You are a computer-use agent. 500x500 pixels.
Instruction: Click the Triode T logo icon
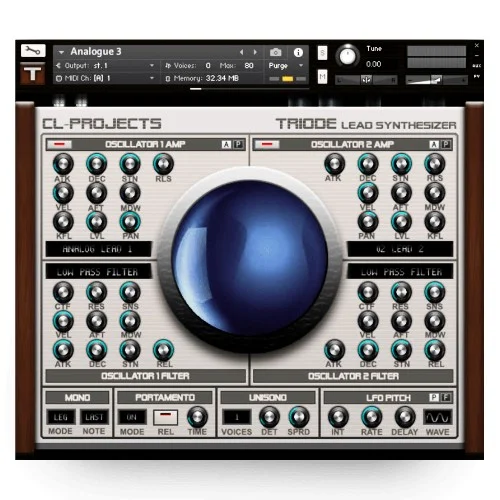33,73
